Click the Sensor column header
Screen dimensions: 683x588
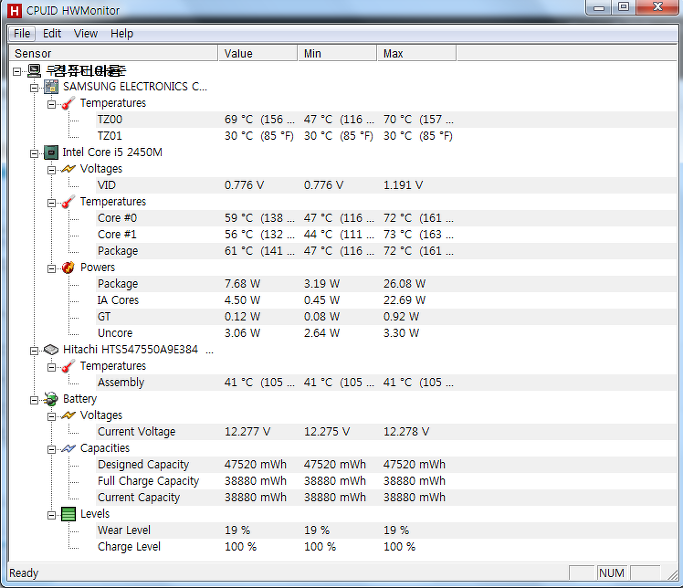click(113, 53)
